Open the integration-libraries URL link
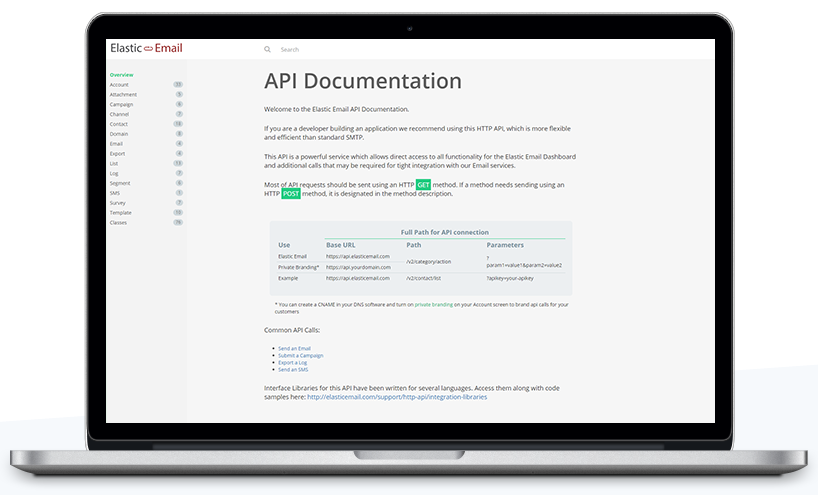This screenshot has width=818, height=495. 397,397
